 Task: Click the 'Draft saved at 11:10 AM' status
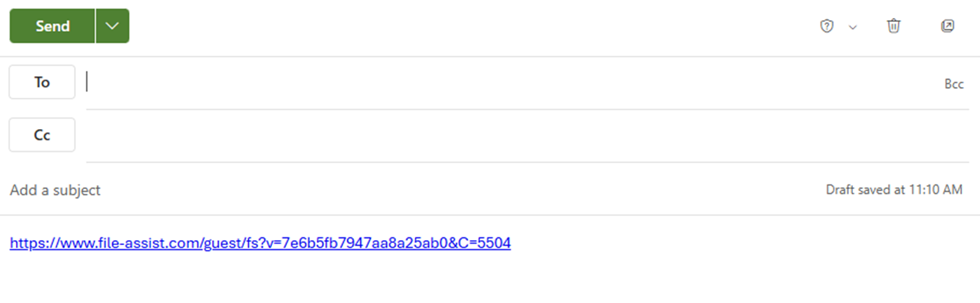point(894,190)
